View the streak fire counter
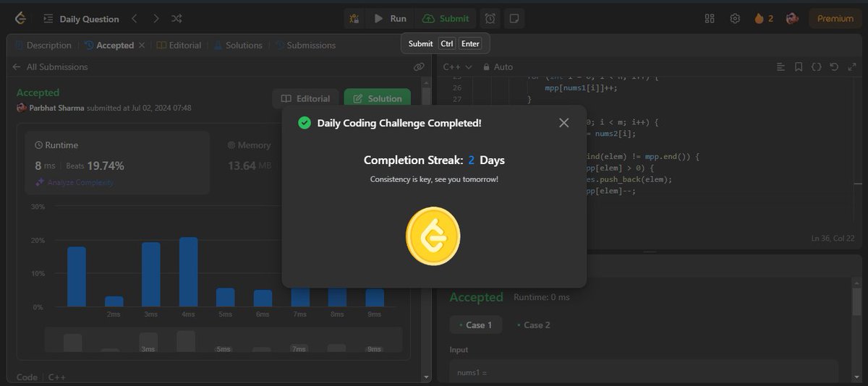This screenshot has width=868, height=386. 764,19
